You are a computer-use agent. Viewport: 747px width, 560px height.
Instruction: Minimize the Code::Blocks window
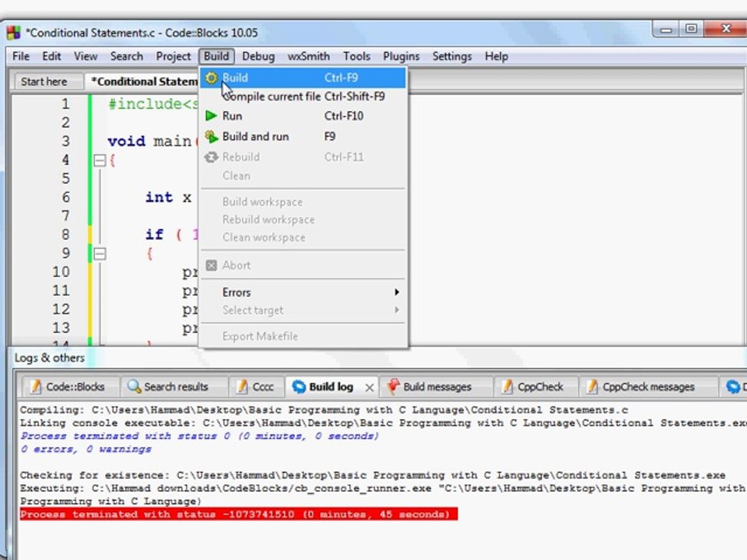666,30
